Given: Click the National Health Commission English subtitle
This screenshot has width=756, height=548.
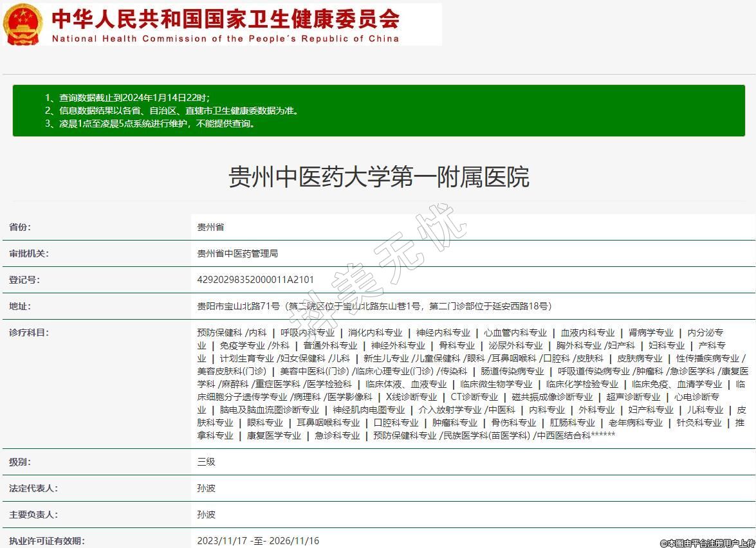Looking at the screenshot, I should coord(225,39).
